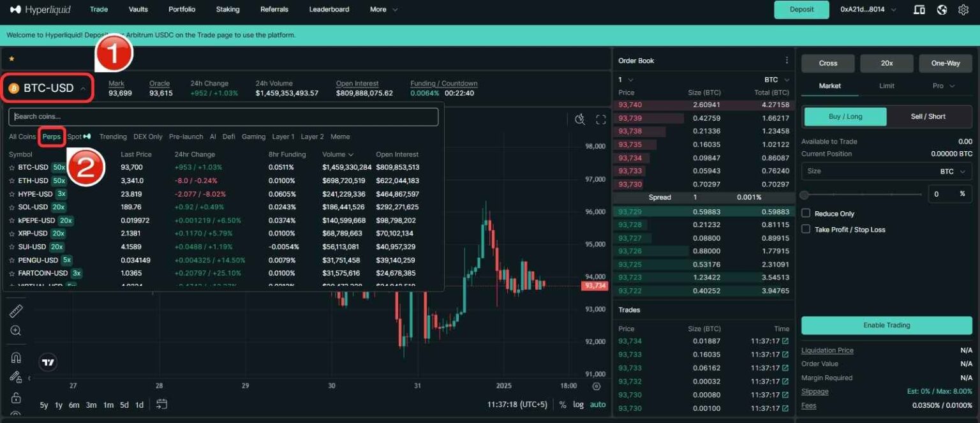The height and width of the screenshot is (423, 980).
Task: Open the Vaults page
Action: tap(138, 10)
